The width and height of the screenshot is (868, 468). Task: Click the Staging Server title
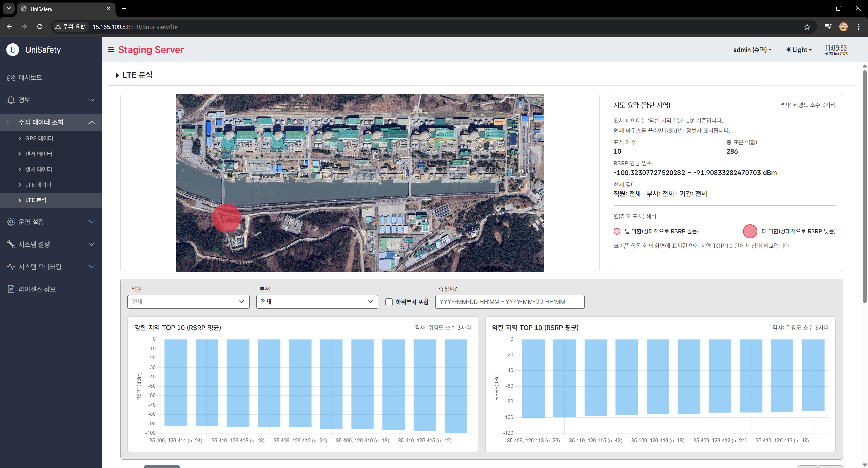[151, 50]
